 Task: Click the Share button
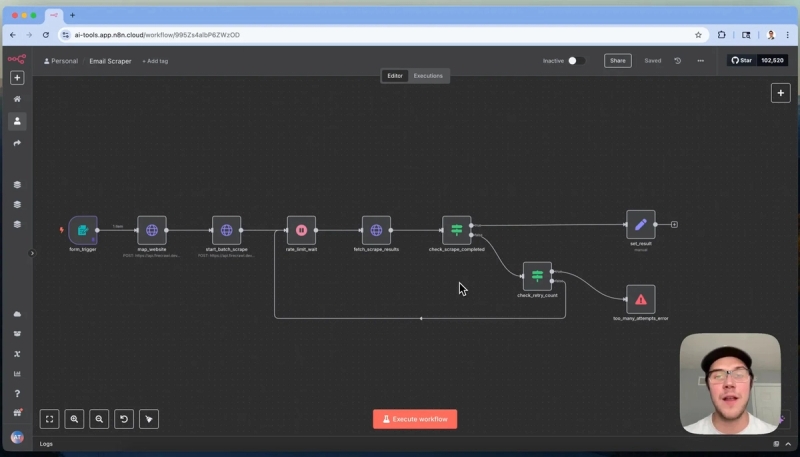pos(618,61)
